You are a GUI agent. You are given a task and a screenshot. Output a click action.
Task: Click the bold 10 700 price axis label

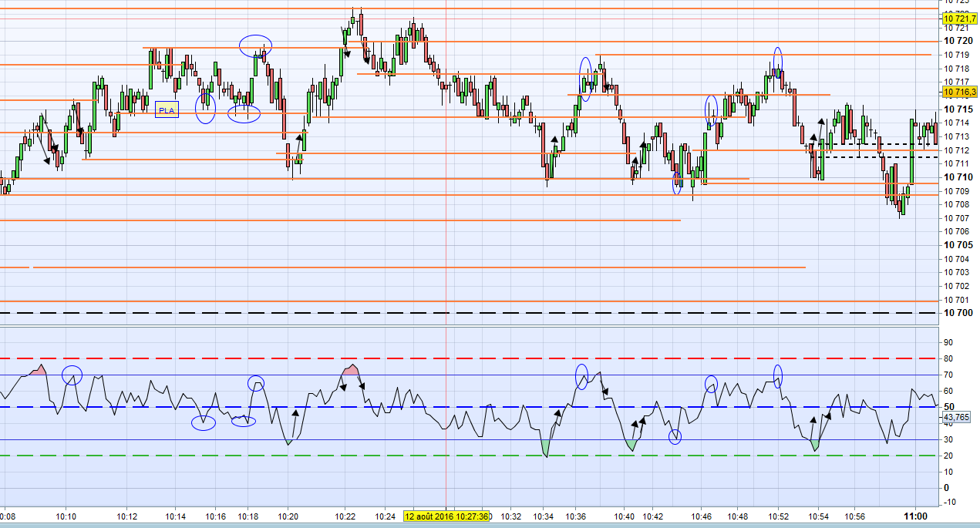click(958, 313)
